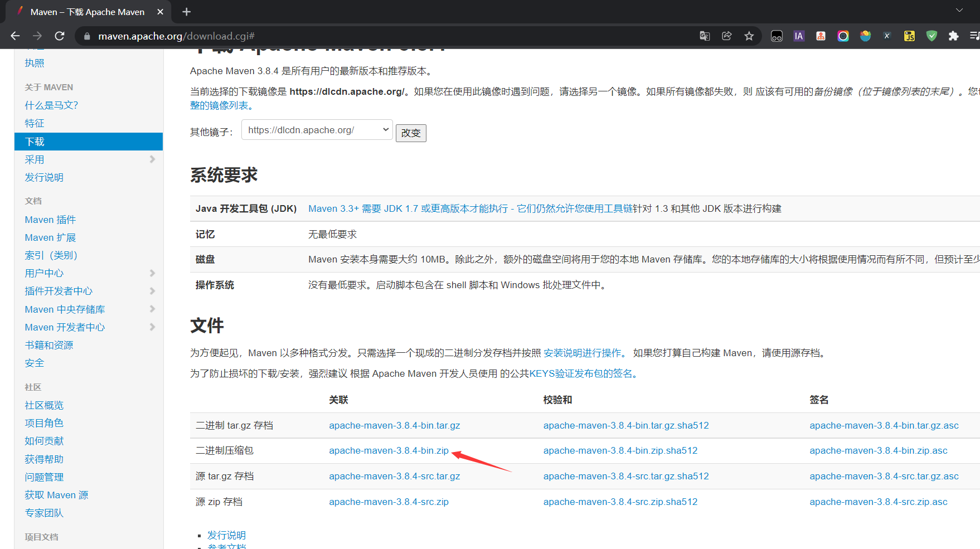Expand the Maven 开发者中心 submenu arrow

[153, 327]
